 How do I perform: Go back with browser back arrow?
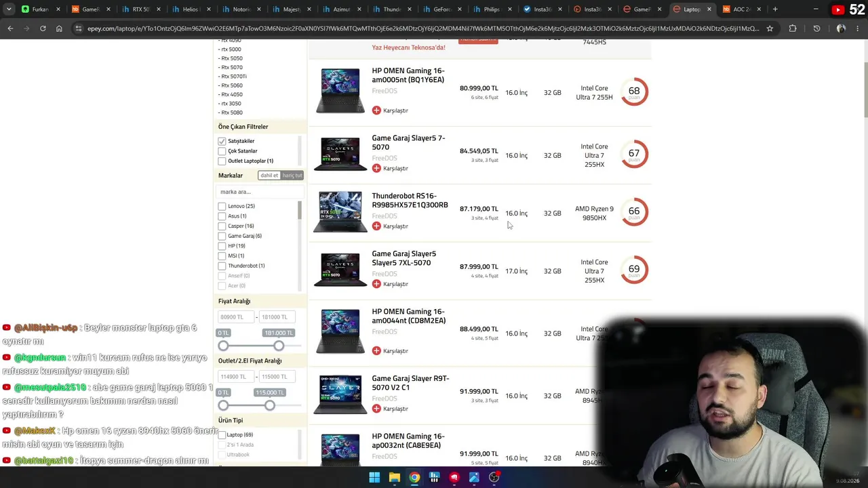(x=10, y=28)
